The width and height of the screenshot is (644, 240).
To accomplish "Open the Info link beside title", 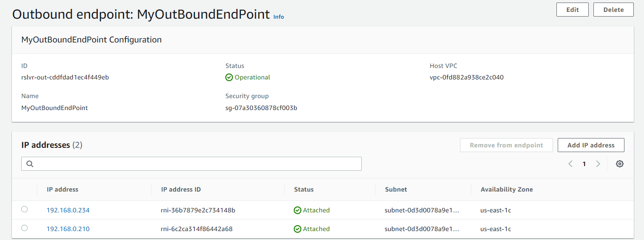I will 278,17.
